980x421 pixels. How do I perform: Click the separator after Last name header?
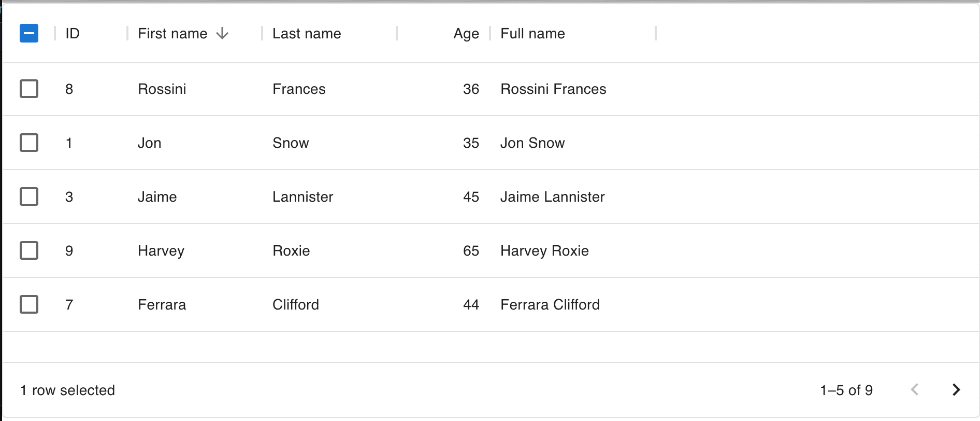[x=397, y=34]
